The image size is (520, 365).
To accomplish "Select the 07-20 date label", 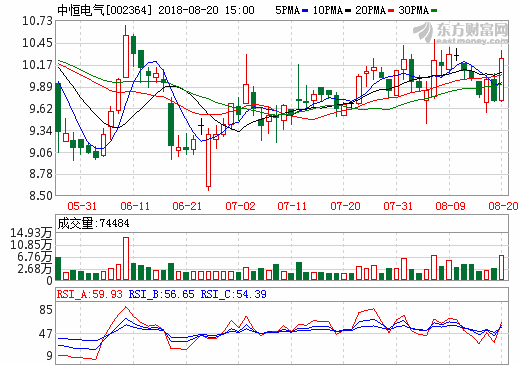I will click(x=345, y=206).
